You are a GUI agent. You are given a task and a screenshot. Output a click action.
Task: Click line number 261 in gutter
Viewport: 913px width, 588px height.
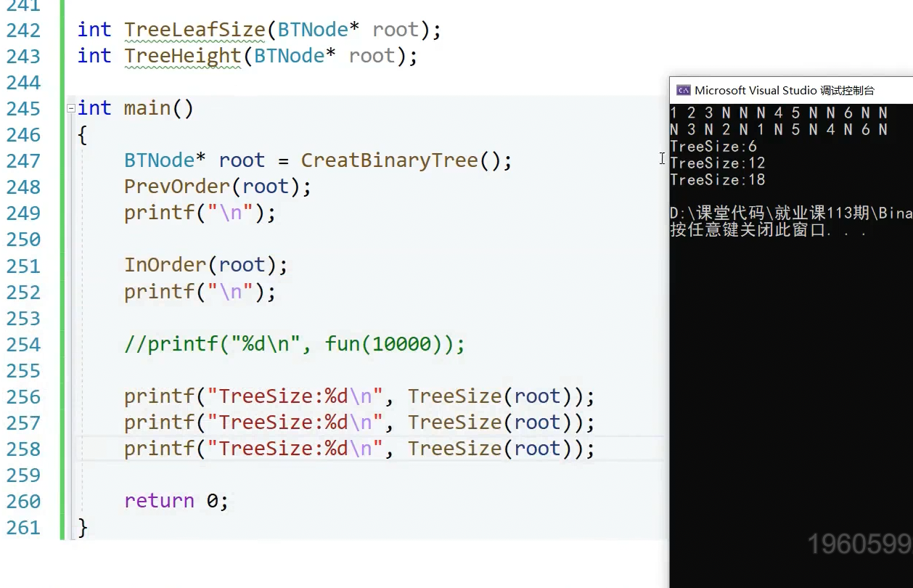[23, 528]
